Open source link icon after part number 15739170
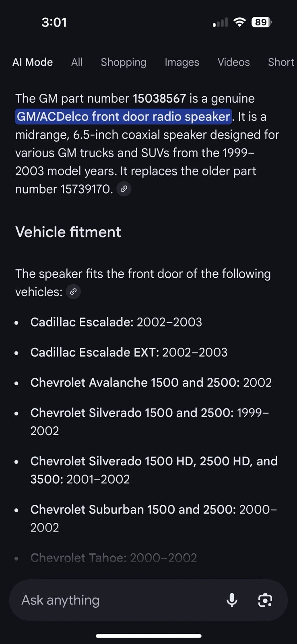The width and height of the screenshot is (297, 644). coord(124,189)
